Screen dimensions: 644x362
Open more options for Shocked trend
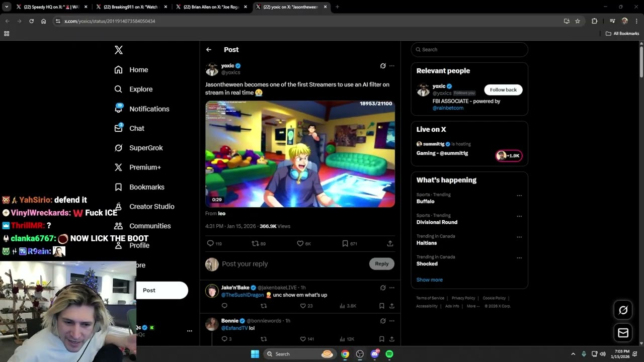(519, 257)
